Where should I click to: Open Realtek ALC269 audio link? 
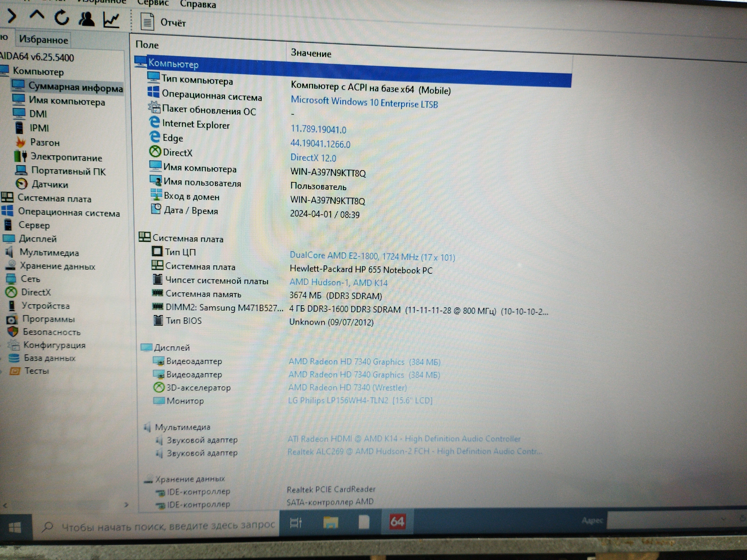pos(414,451)
